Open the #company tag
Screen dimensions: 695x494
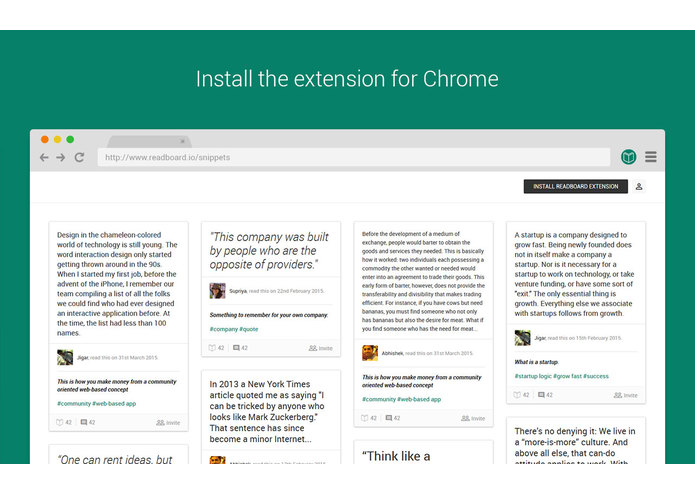(x=224, y=329)
